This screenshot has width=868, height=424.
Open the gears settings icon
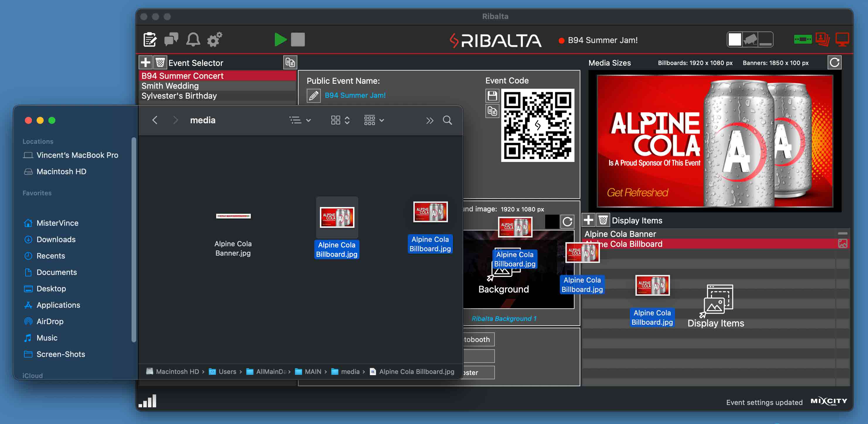point(215,40)
